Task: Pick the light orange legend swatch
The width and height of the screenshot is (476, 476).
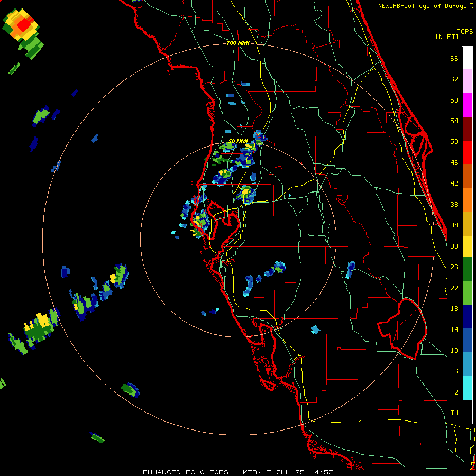Action: 467,200
